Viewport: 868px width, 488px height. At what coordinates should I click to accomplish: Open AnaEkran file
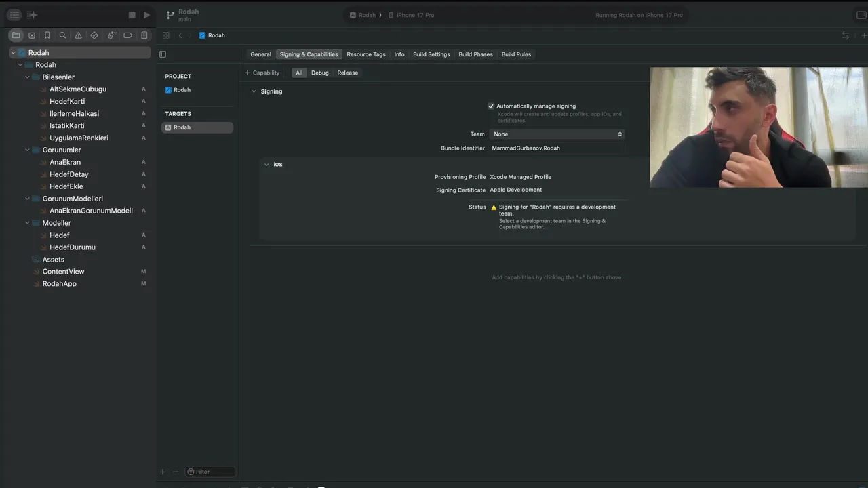[x=65, y=163]
